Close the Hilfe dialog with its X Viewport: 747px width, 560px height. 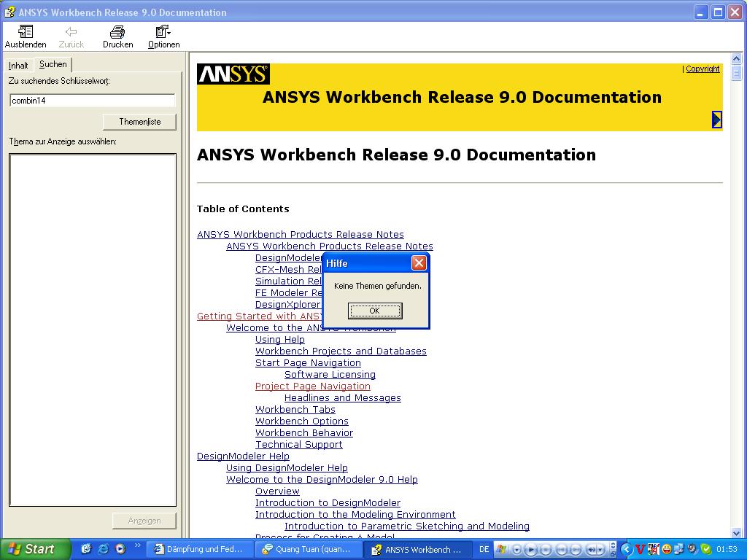pos(419,262)
